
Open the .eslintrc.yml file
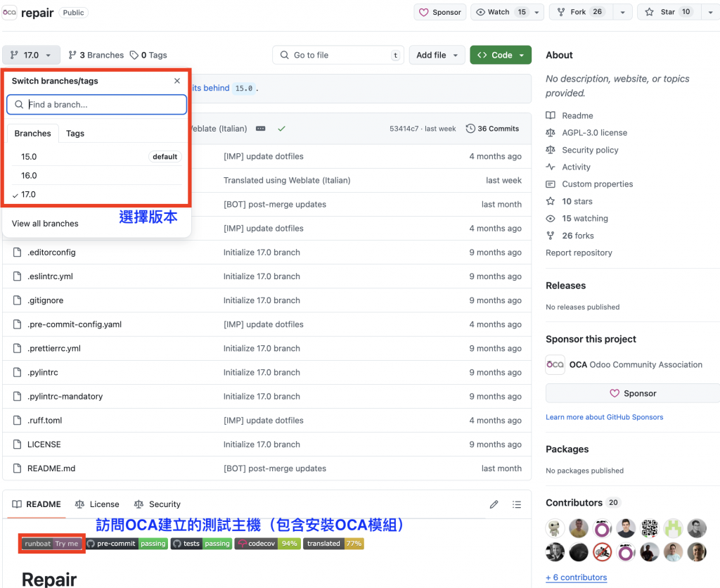[x=50, y=276]
